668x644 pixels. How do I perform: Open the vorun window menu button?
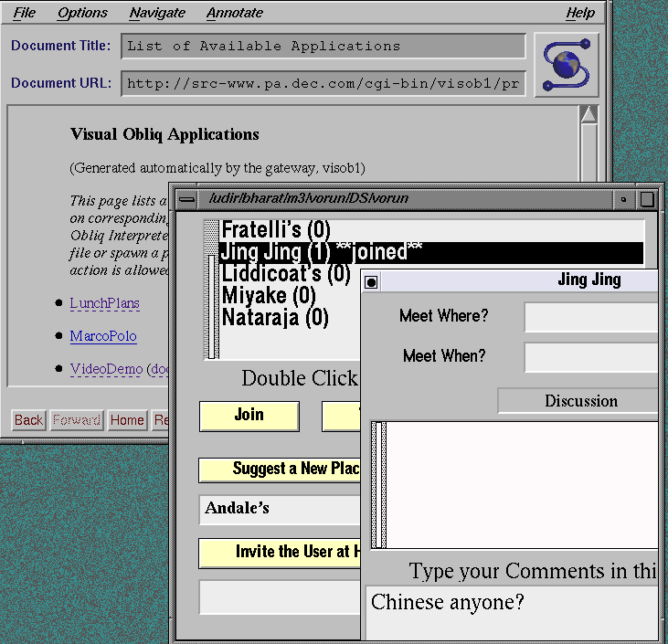tap(186, 199)
